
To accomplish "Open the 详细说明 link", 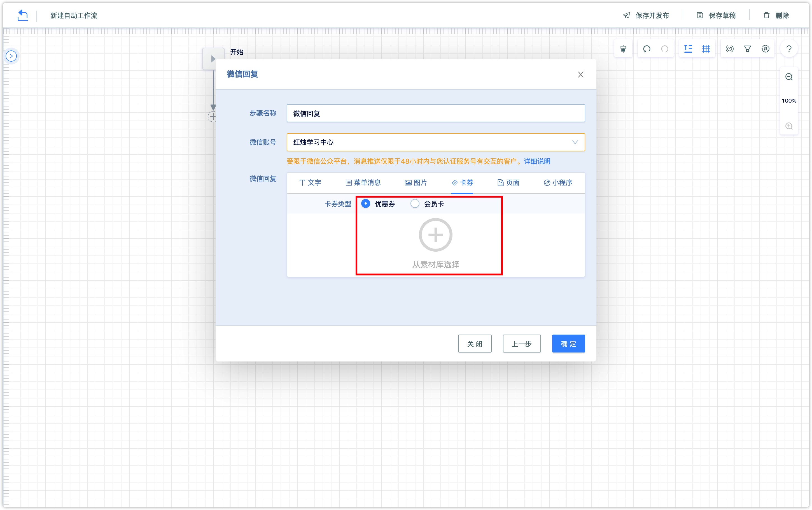I will pyautogui.click(x=537, y=161).
